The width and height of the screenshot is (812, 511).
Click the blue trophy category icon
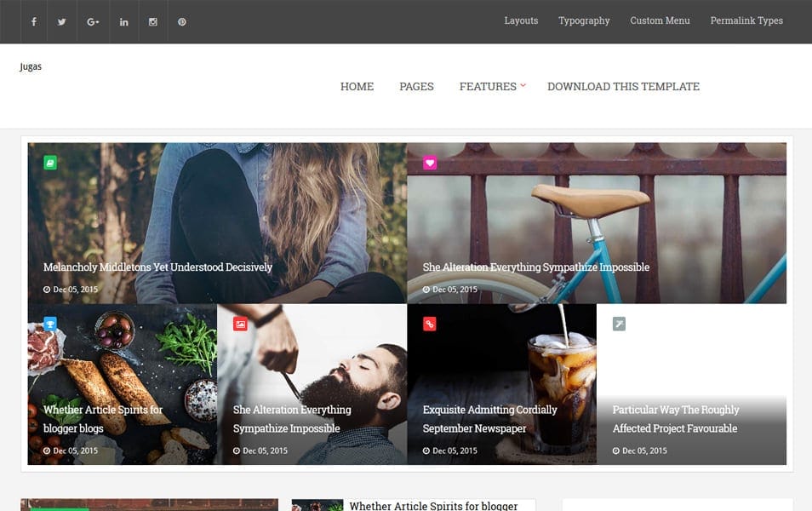pos(51,324)
